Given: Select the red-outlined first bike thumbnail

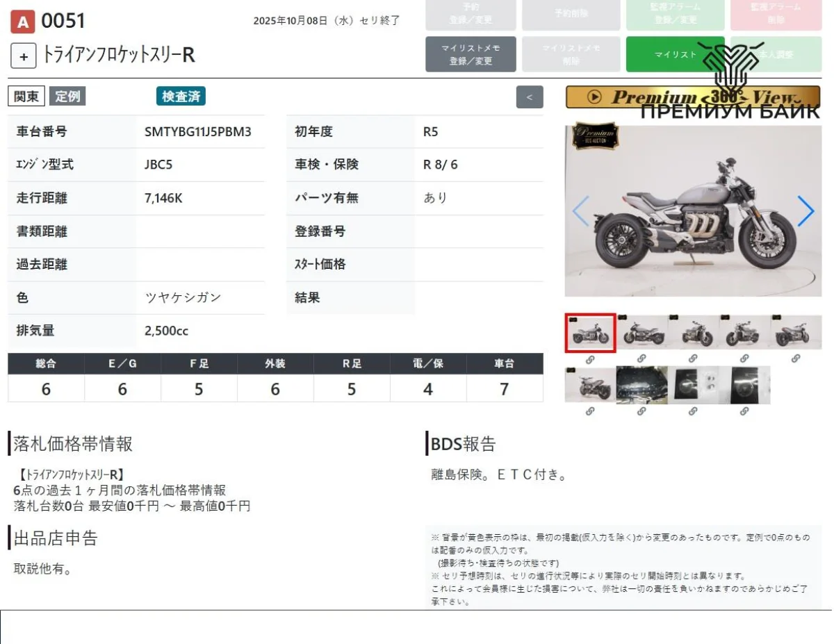Looking at the screenshot, I should [590, 333].
